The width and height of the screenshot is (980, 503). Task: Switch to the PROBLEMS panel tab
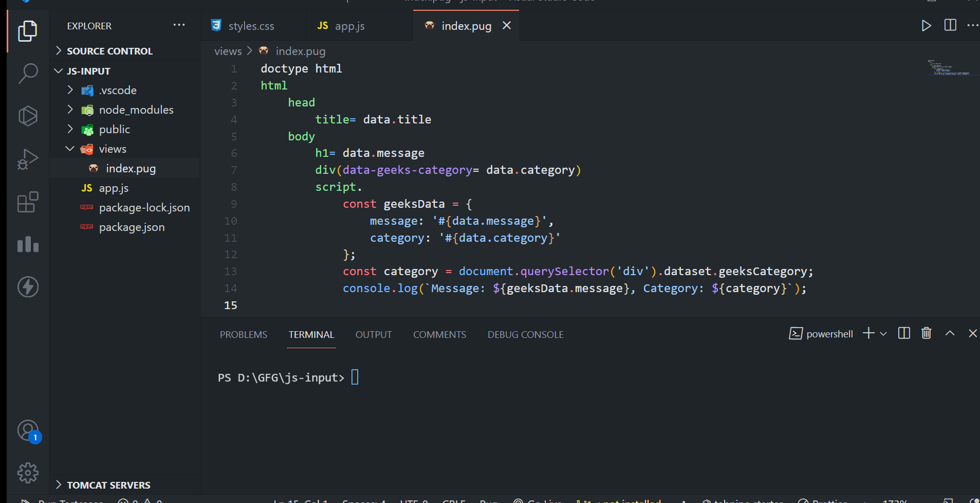pyautogui.click(x=244, y=335)
